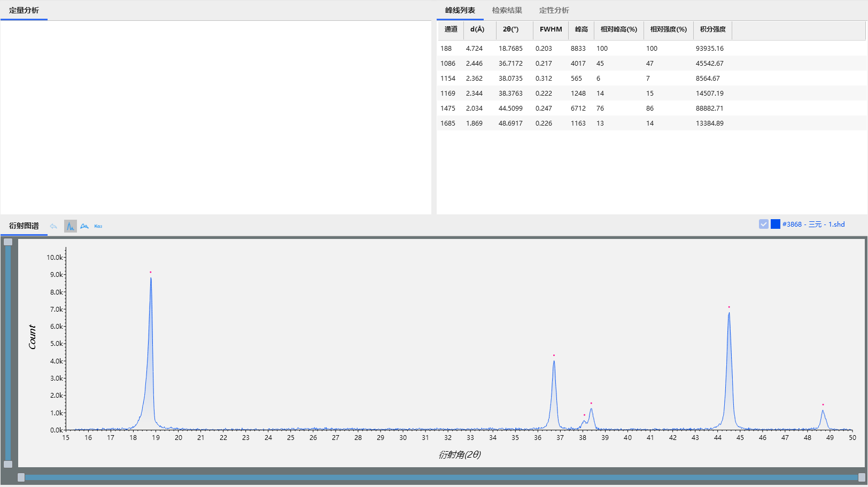Image resolution: width=868 pixels, height=487 pixels.
Task: Switch to the 定性分析 tab
Action: tap(554, 10)
